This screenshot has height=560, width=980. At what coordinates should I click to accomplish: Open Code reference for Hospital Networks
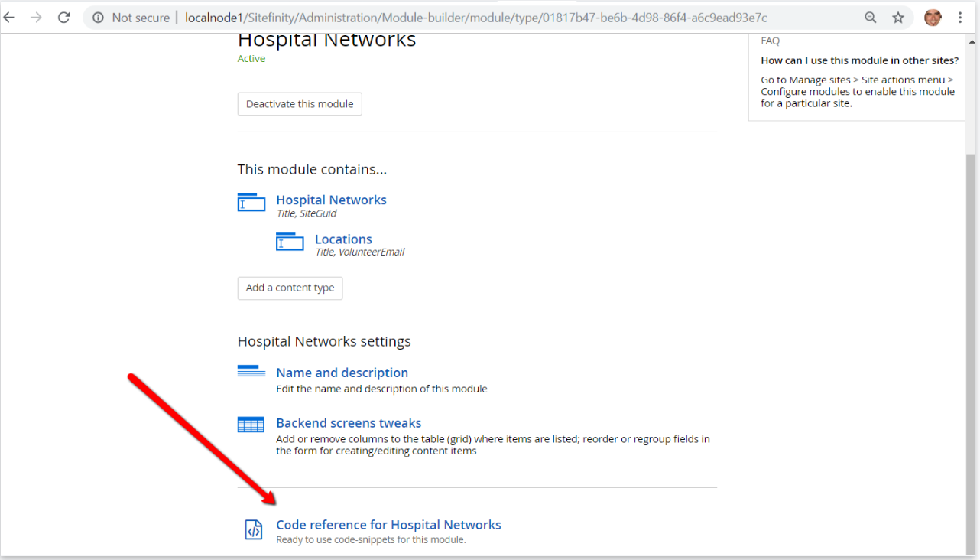pos(388,525)
